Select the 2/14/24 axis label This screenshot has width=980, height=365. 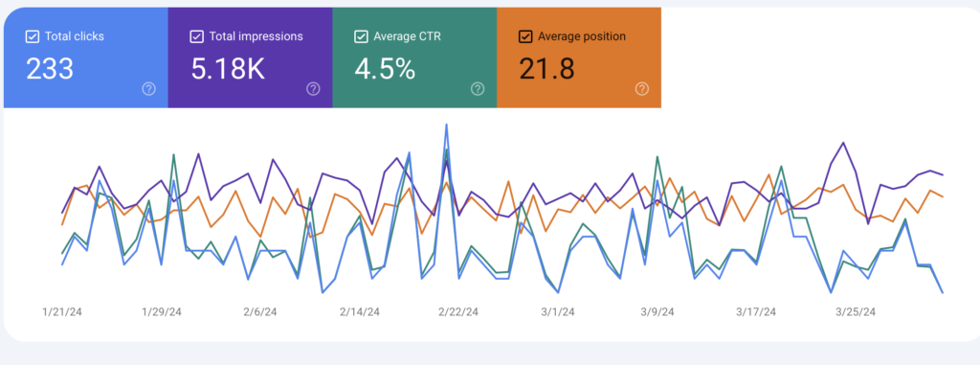click(x=360, y=311)
